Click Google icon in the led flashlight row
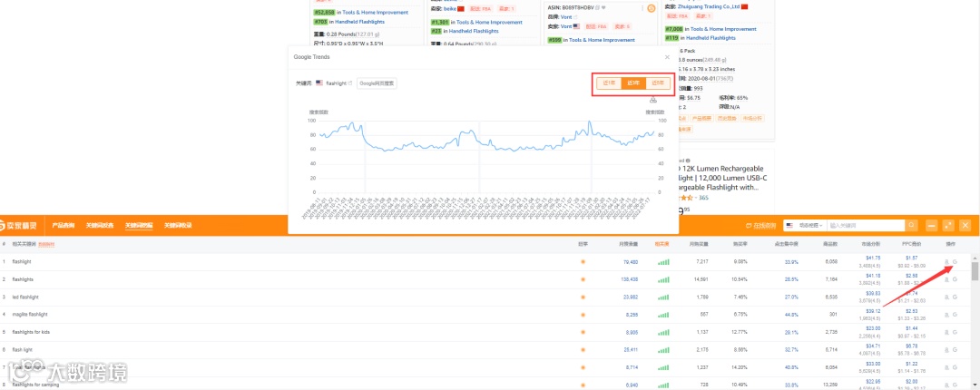The height and width of the screenshot is (390, 980). (x=955, y=297)
